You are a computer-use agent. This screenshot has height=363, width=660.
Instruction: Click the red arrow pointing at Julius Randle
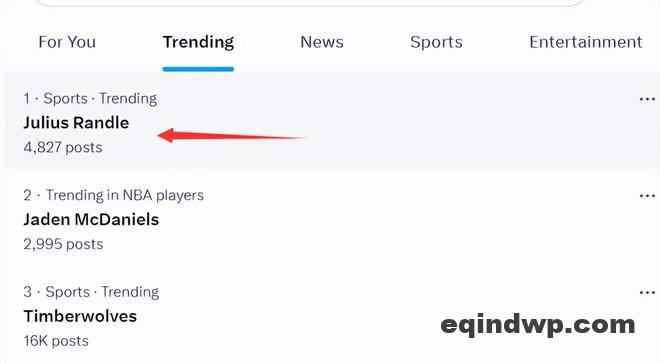tap(232, 136)
